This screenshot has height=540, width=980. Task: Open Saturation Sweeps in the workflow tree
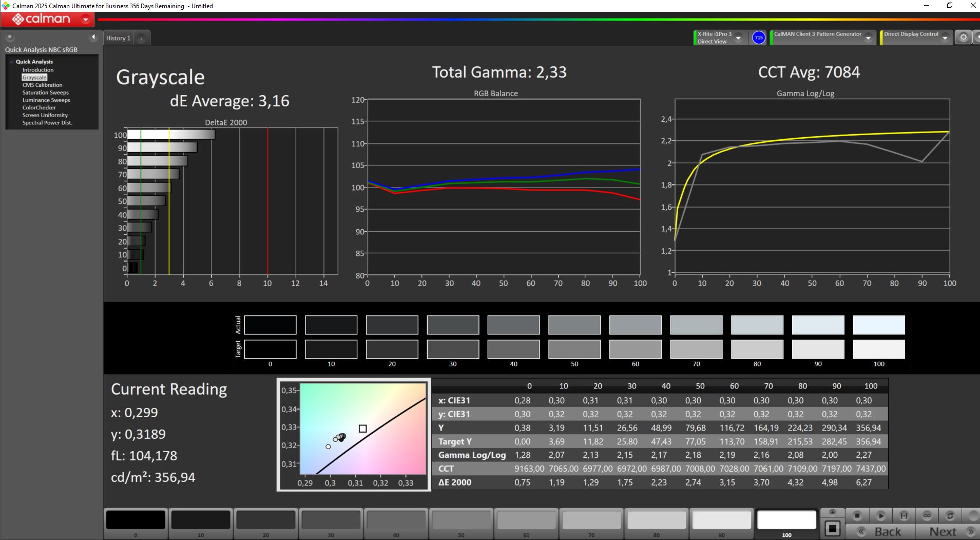click(x=45, y=92)
